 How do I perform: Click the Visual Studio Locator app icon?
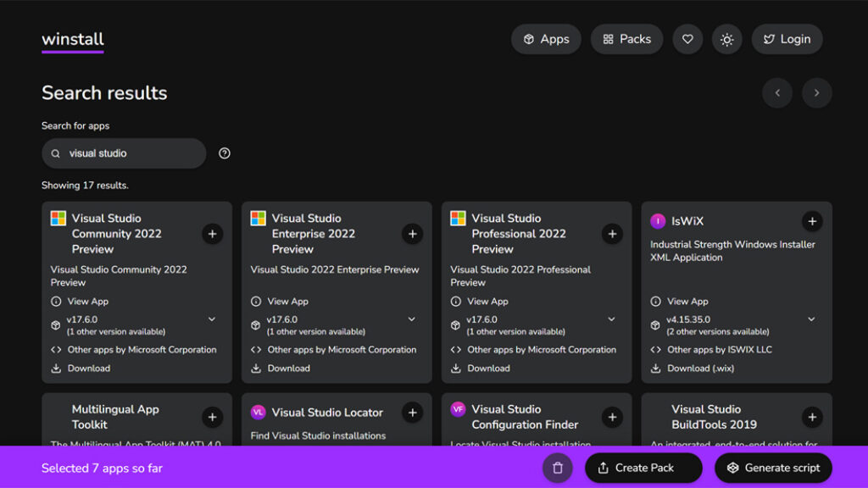(x=259, y=412)
